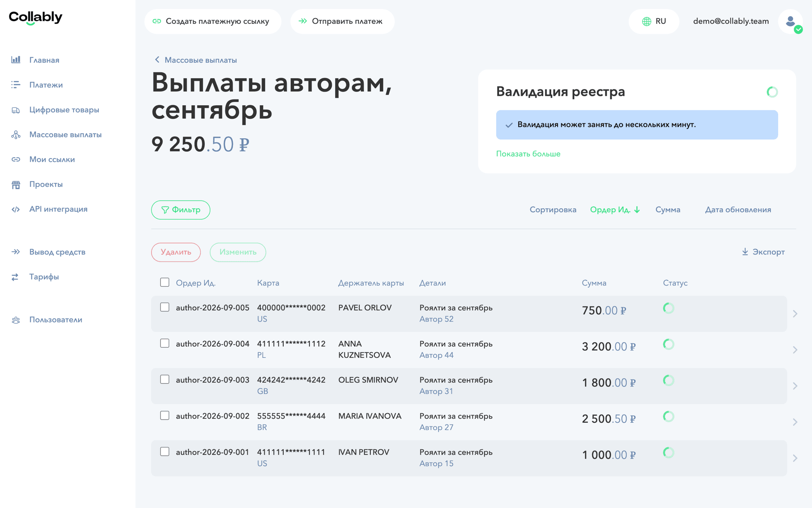Viewport: 812px width, 508px height.
Task: Click the validation loading spinner icon
Action: [772, 92]
